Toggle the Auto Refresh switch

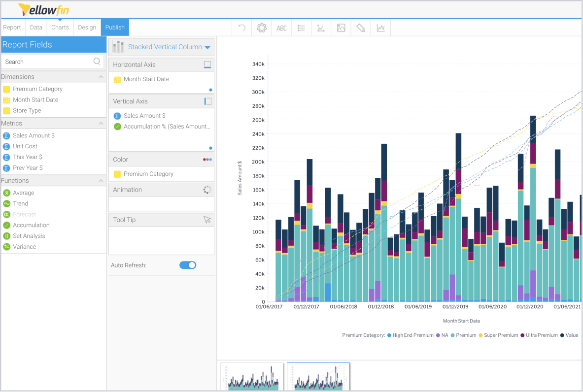tap(188, 265)
